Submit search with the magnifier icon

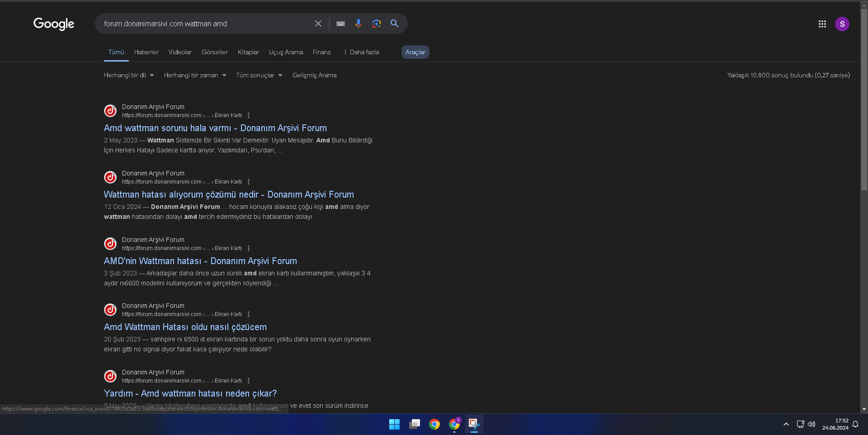(395, 24)
